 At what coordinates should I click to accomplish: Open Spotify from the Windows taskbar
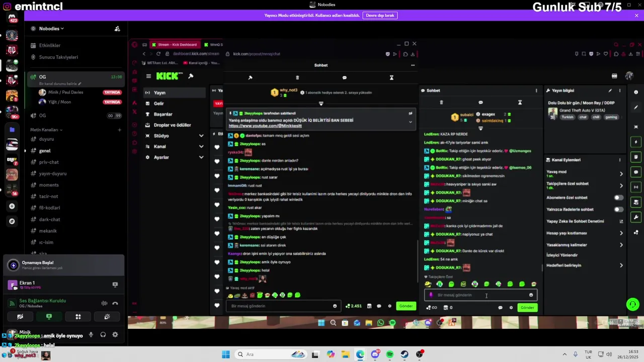pos(390,354)
